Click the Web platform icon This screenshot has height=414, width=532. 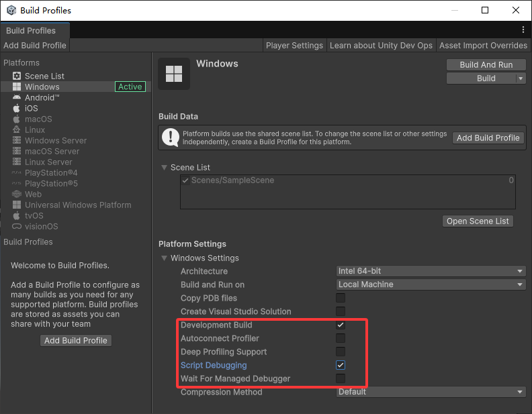coord(17,194)
